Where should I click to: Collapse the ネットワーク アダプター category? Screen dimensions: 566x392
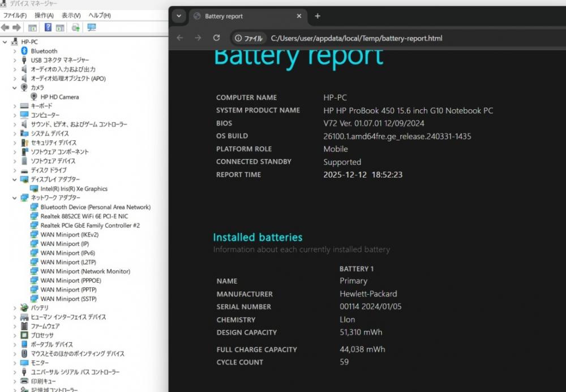point(15,198)
